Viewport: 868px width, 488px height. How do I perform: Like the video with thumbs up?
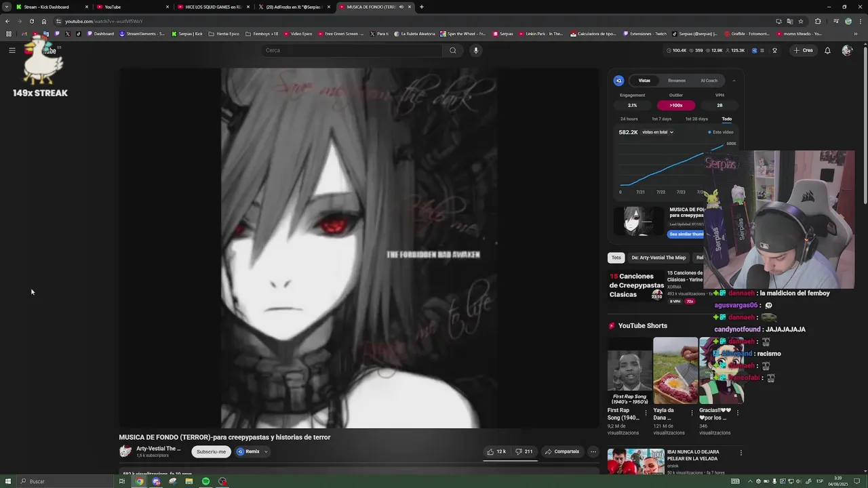click(496, 451)
